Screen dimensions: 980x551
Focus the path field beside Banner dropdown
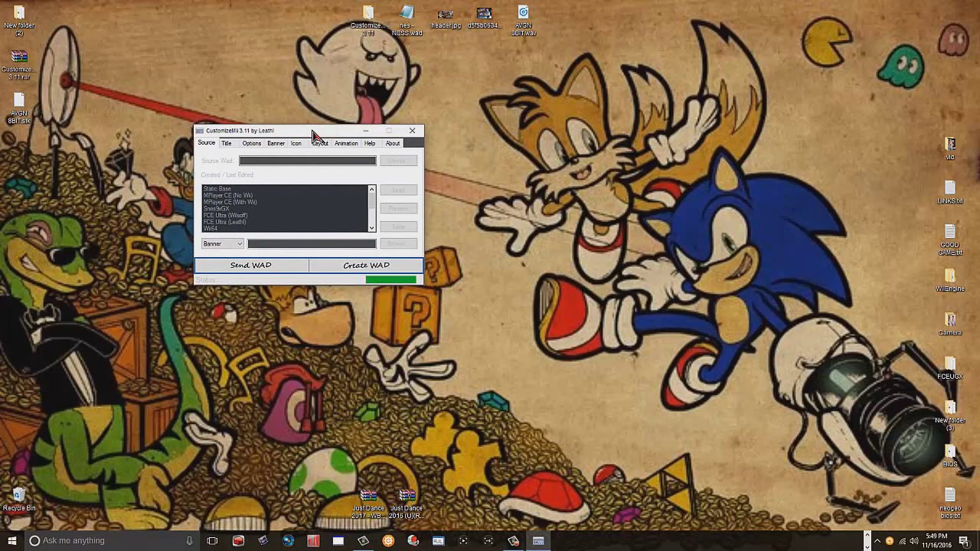pyautogui.click(x=312, y=243)
